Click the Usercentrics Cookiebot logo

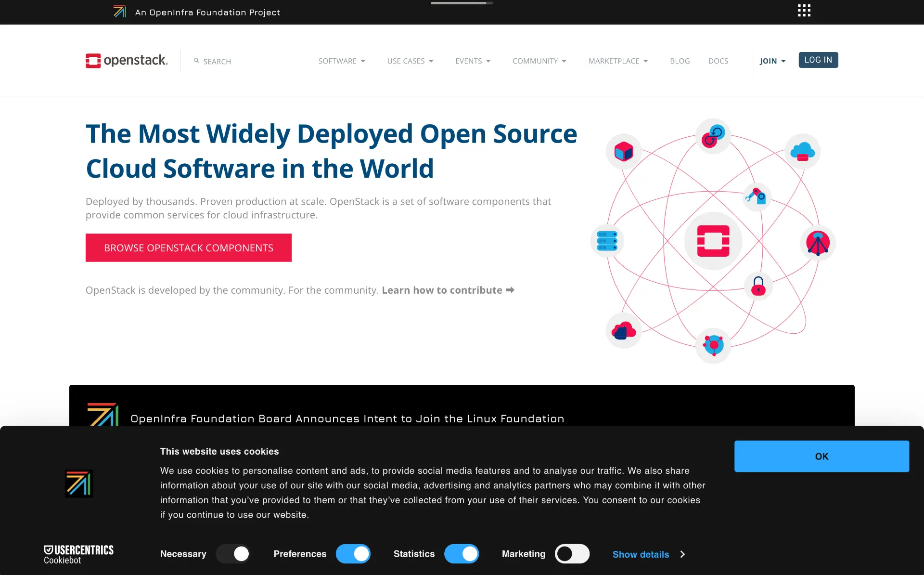click(x=78, y=554)
